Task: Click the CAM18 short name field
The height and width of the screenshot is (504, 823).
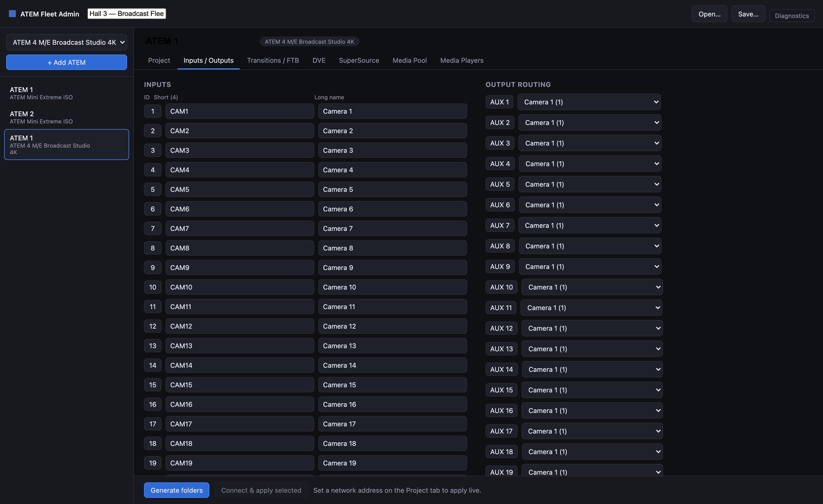Action: pyautogui.click(x=239, y=444)
